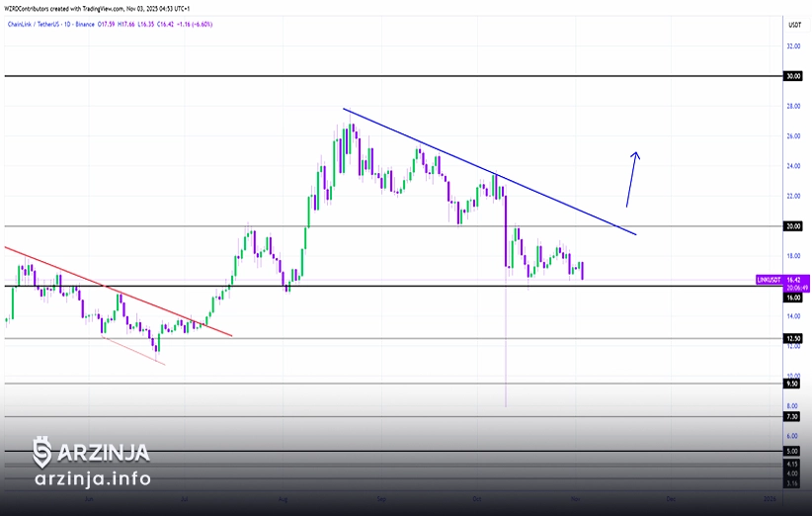
Task: Click the ChainLink / TetherUS symbol title
Action: coord(30,26)
